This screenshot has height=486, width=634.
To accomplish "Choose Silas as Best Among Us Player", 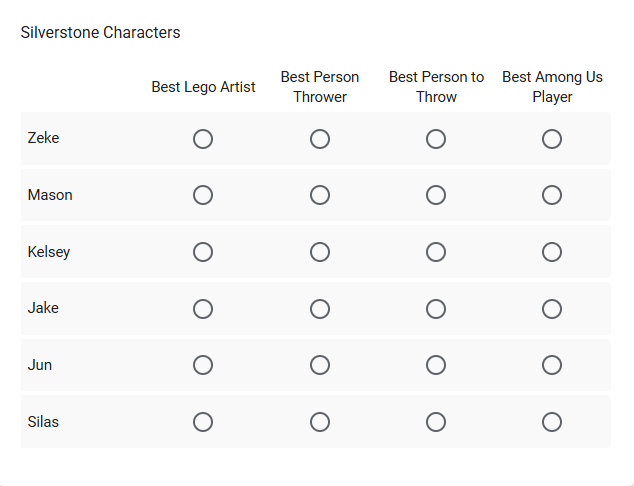I will point(552,422).
